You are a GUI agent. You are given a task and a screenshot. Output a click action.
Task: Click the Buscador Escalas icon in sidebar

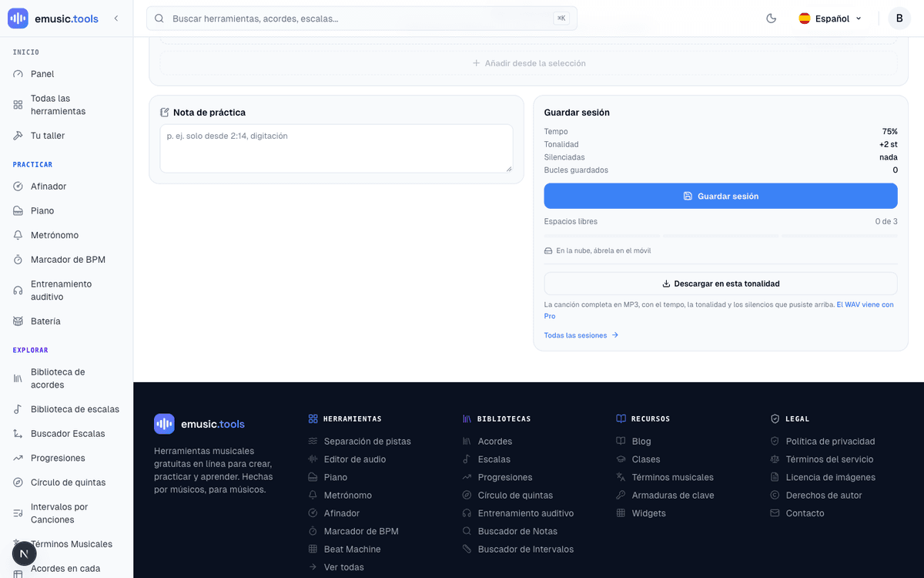pos(18,434)
